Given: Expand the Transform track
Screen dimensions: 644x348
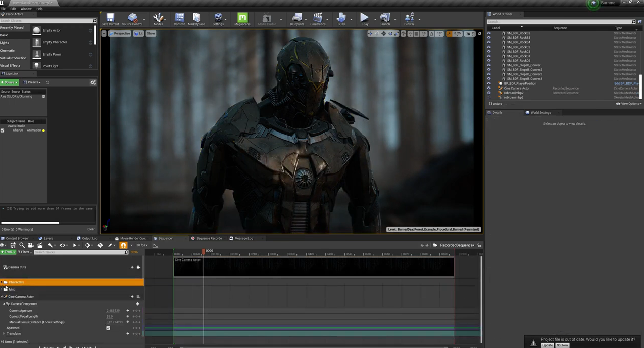Looking at the screenshot, I should [4, 334].
